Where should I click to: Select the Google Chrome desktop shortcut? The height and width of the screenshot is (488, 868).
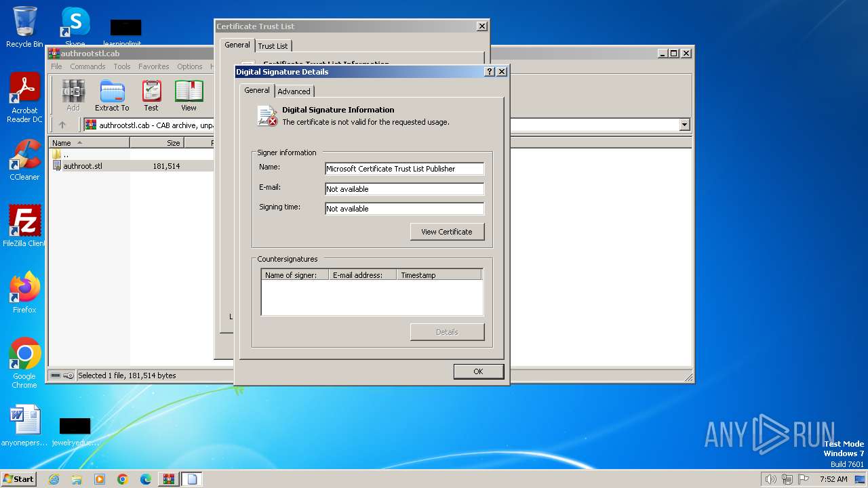pyautogui.click(x=24, y=363)
